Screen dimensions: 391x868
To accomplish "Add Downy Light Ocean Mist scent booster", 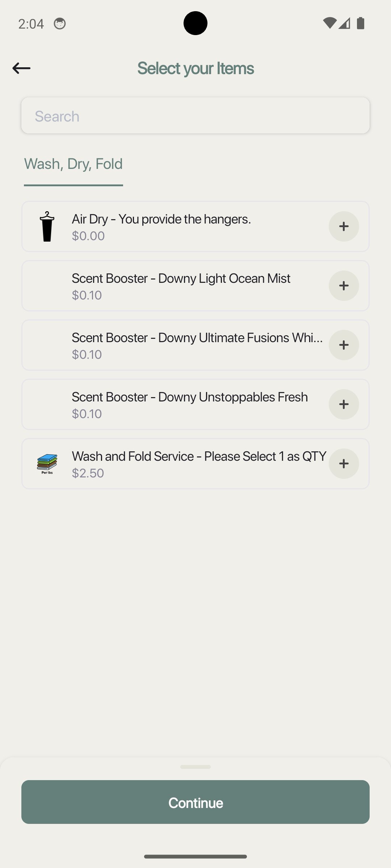I will (344, 286).
